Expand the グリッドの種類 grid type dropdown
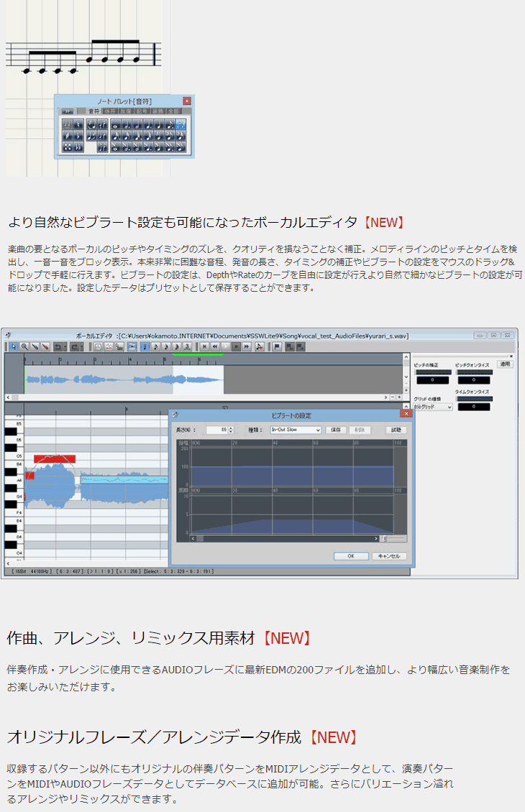 tap(433, 407)
